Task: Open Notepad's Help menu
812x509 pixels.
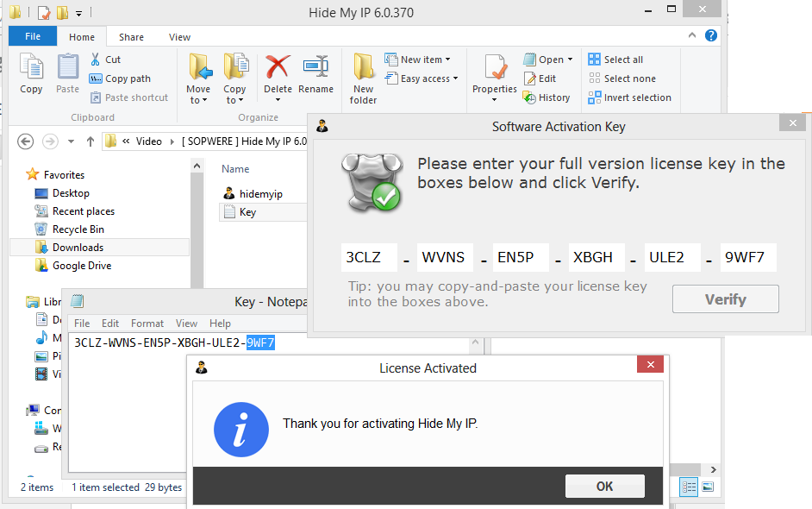Action: pos(220,324)
